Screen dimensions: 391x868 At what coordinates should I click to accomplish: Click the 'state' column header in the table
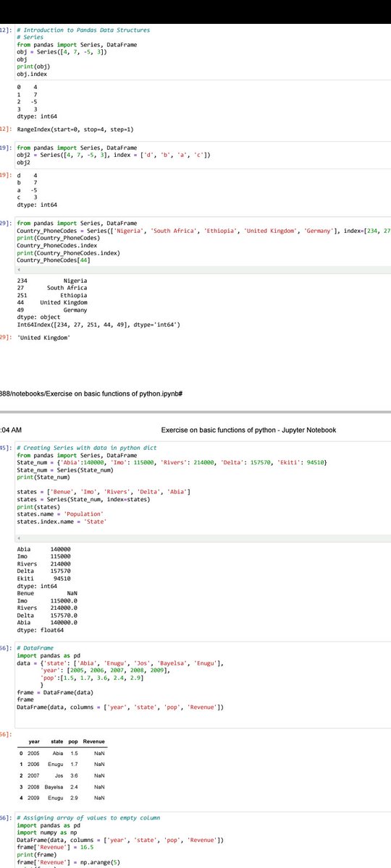[56, 743]
